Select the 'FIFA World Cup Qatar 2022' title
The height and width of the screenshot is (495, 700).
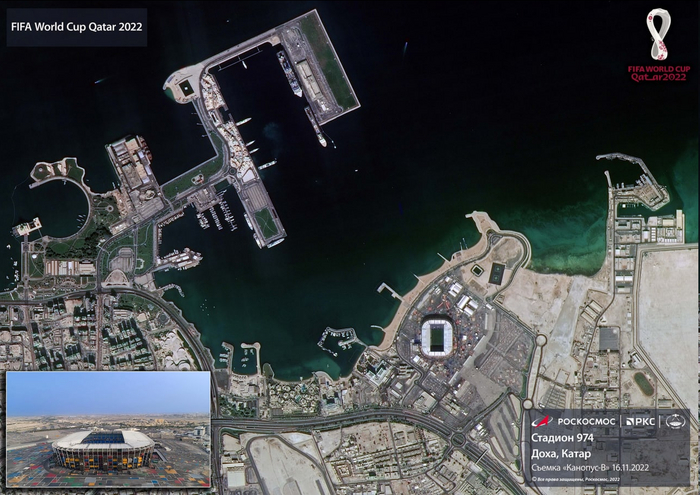[x=77, y=27]
